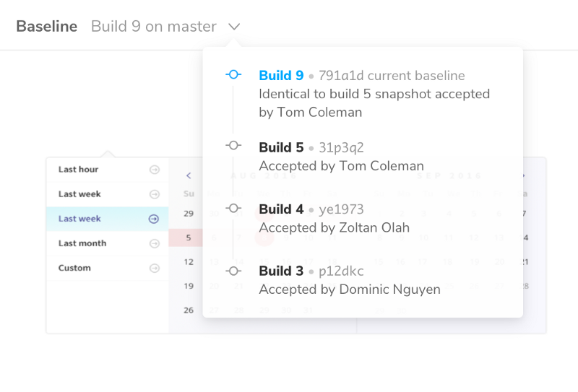This screenshot has height=392, width=578.
Task: Click the arrow icon in highlighted Last week row
Action: click(154, 219)
